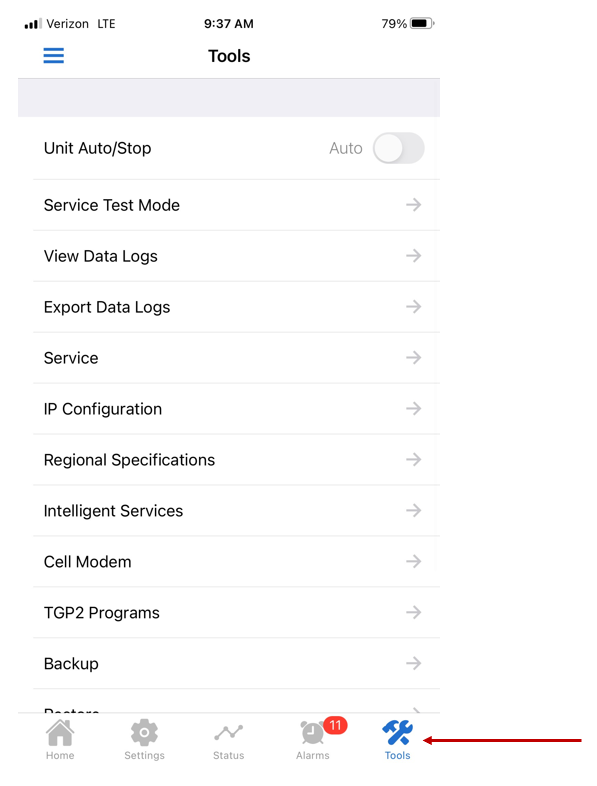Toggle the Unit Auto/Stop switch
Screen dimensions: 597x786
pyautogui.click(x=399, y=148)
